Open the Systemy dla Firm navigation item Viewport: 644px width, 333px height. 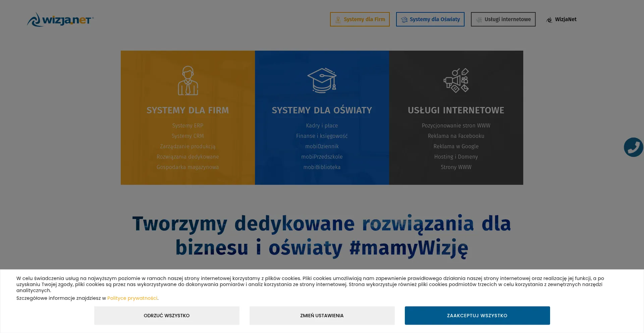[360, 19]
